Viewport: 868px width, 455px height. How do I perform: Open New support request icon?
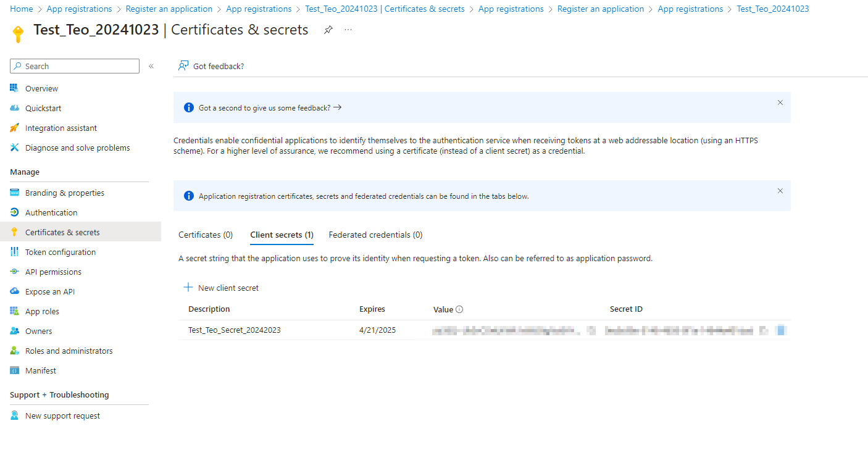(x=14, y=415)
